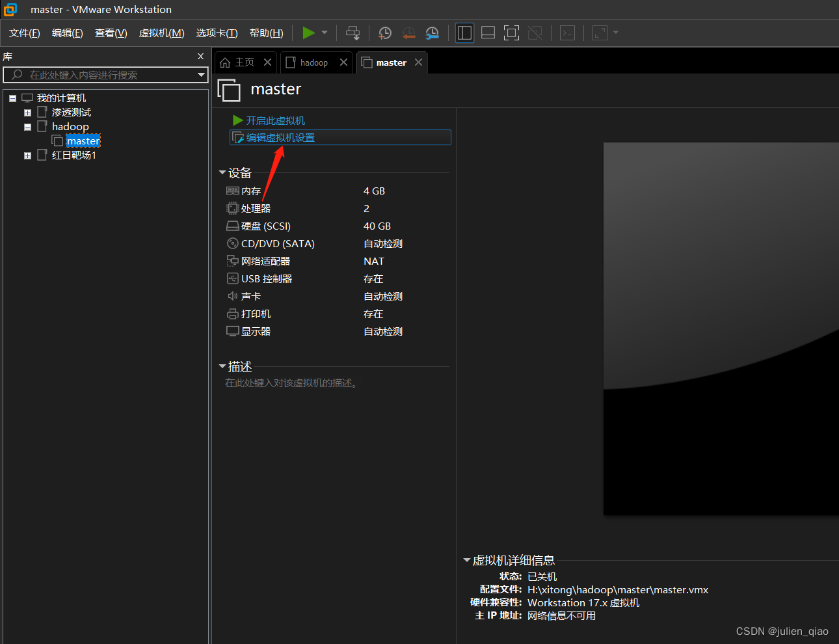
Task: Toggle the thumbnail bar view icon
Action: 488,33
